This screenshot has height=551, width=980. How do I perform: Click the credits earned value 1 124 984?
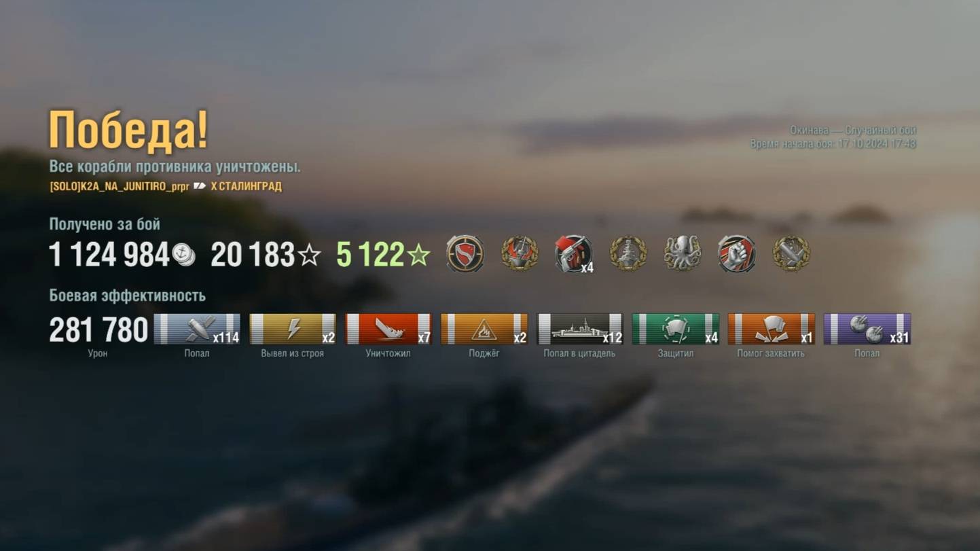pyautogui.click(x=109, y=255)
